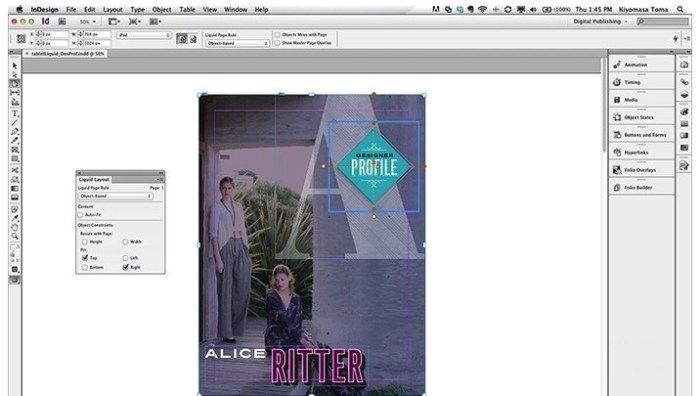Open the Edit menu

click(x=90, y=9)
